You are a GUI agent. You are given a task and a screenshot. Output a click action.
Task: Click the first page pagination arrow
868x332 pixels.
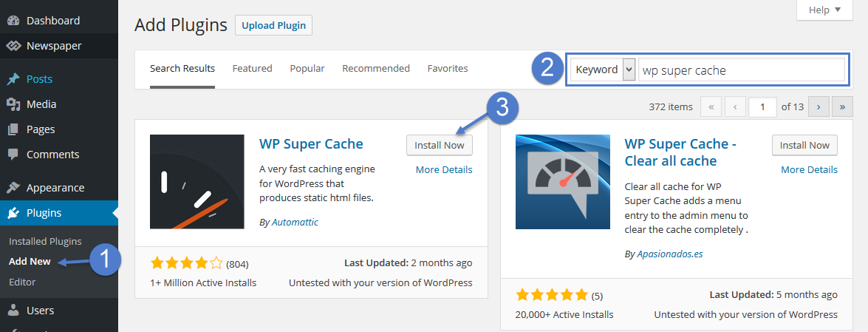click(x=711, y=107)
